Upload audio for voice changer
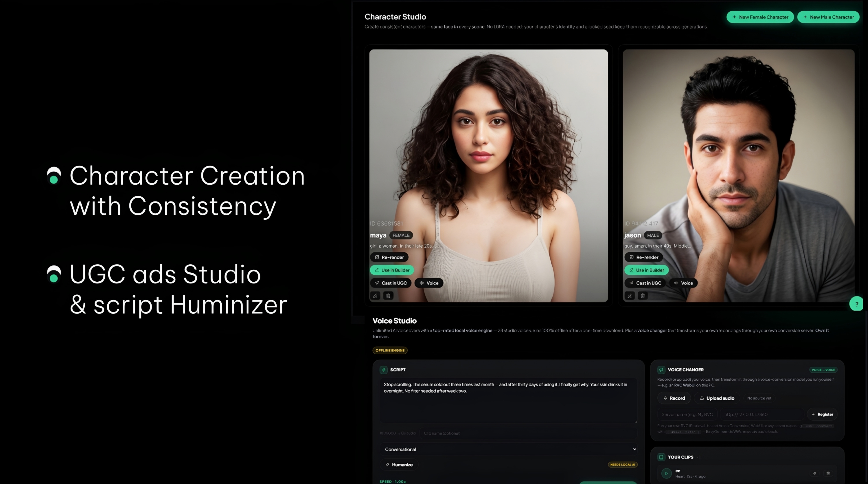868x484 pixels. click(x=717, y=398)
